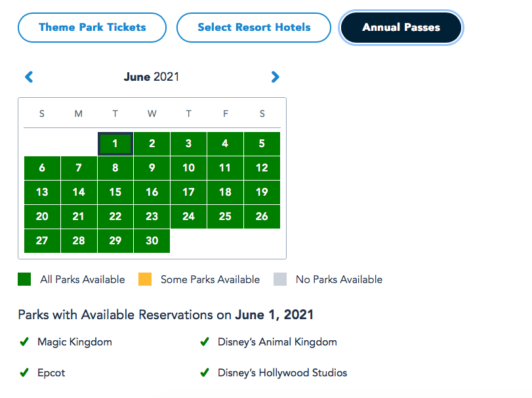The width and height of the screenshot is (532, 398).
Task: Click green checkmark beside Magic Kingdom
Action: click(24, 342)
